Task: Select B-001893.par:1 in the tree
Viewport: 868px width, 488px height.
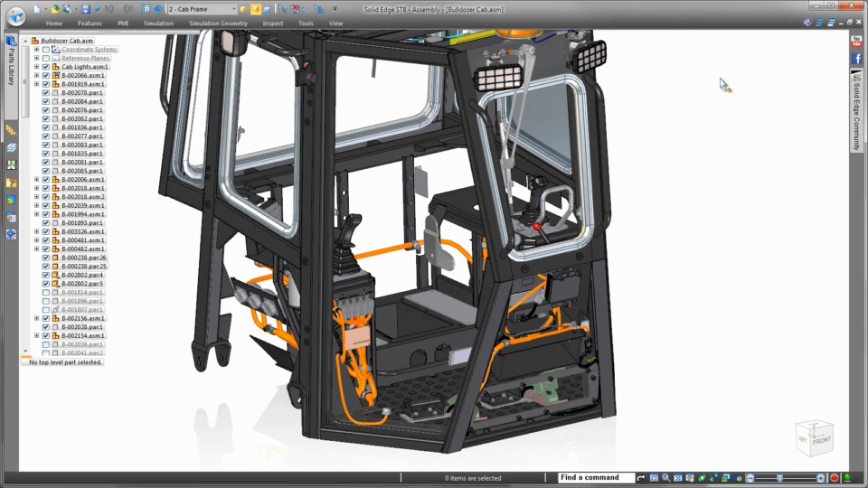Action: pyautogui.click(x=81, y=223)
